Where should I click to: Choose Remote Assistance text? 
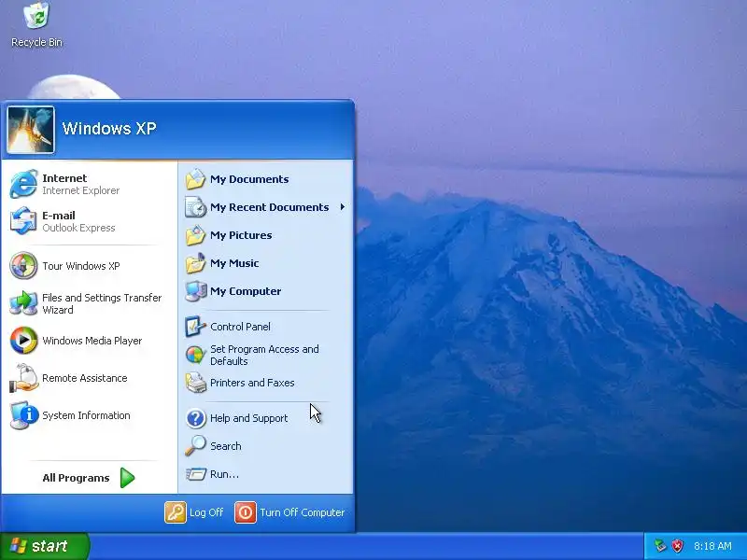pyautogui.click(x=85, y=378)
